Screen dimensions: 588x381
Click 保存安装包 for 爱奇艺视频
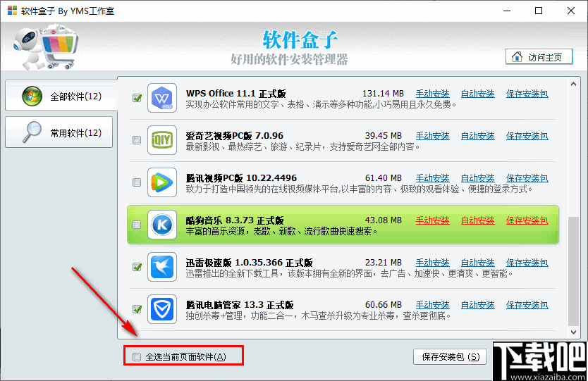[x=527, y=136]
